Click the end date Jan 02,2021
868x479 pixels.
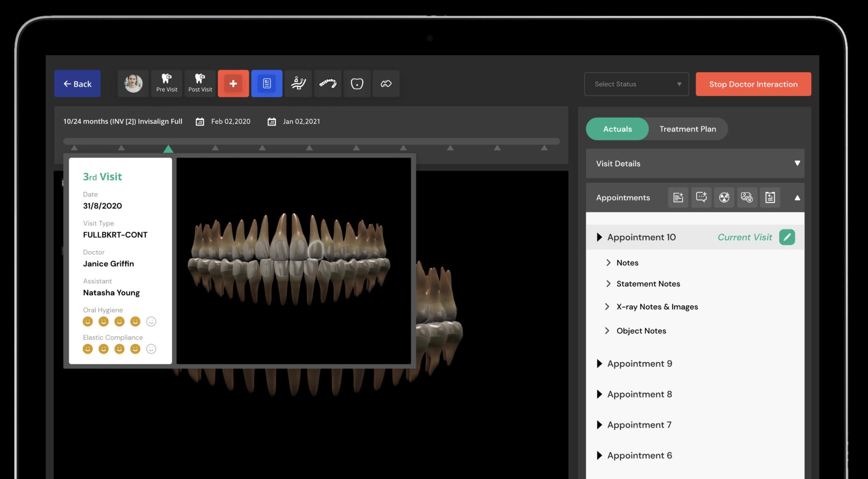[301, 121]
